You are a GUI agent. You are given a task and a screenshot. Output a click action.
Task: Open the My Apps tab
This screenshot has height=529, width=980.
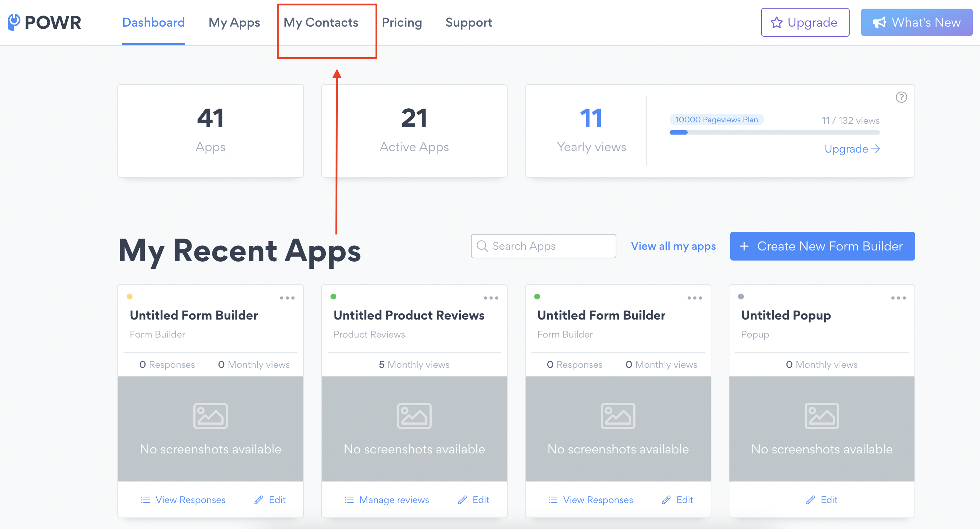234,22
